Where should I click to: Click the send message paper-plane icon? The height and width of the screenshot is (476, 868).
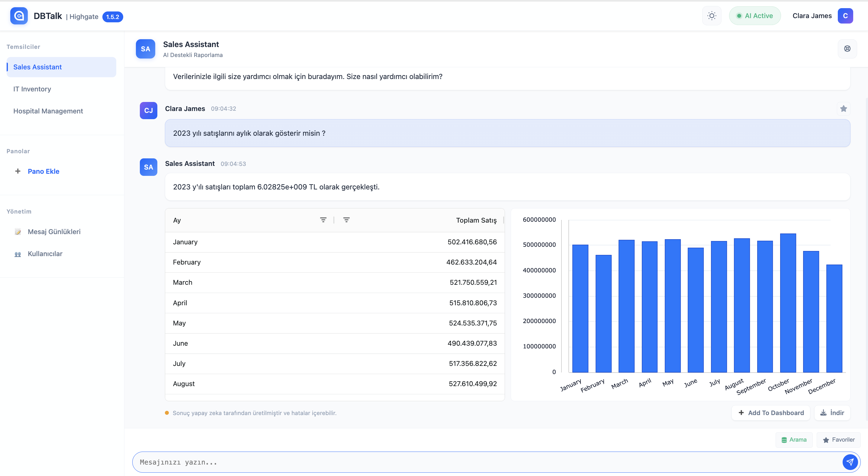pyautogui.click(x=850, y=462)
